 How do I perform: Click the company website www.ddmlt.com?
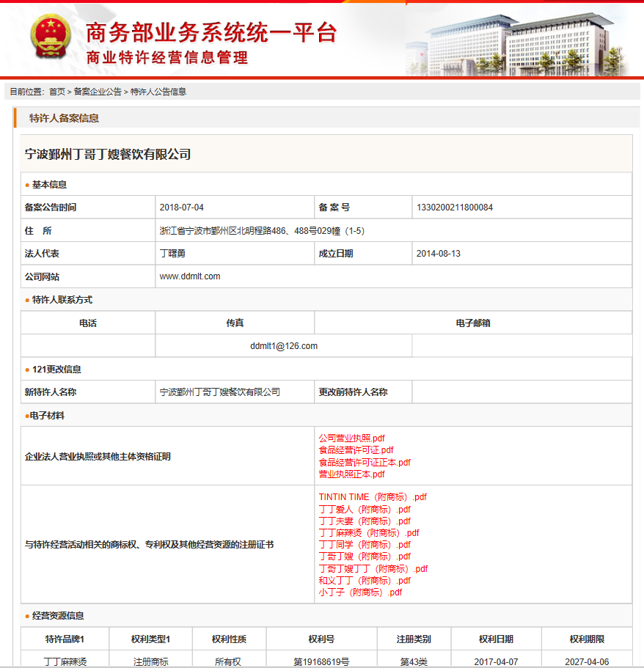click(x=190, y=276)
